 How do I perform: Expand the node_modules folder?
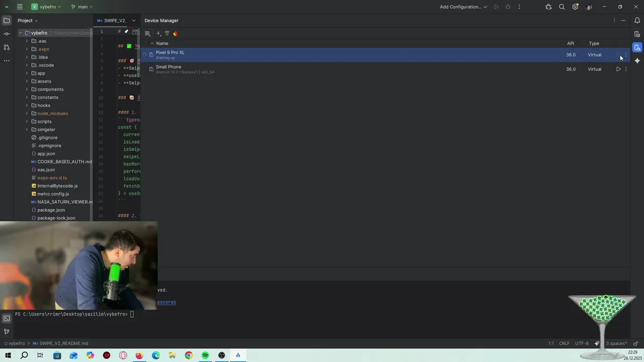[x=27, y=114]
